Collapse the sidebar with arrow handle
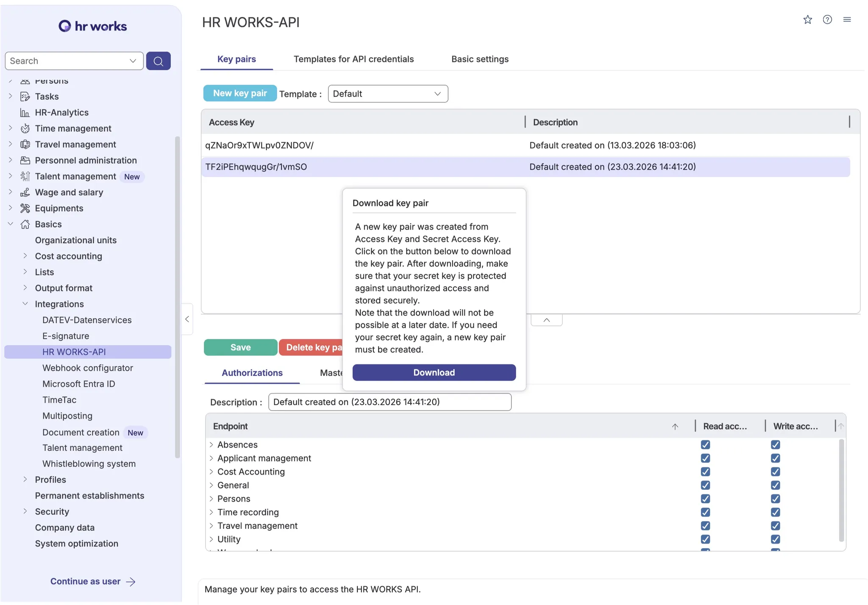The width and height of the screenshot is (868, 605). (187, 319)
